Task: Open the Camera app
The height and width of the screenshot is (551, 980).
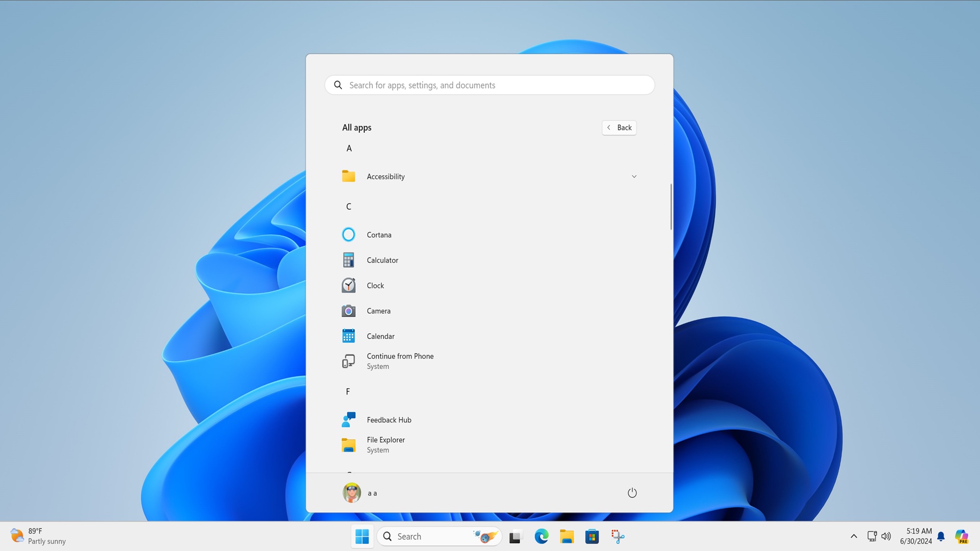Action: [x=378, y=311]
